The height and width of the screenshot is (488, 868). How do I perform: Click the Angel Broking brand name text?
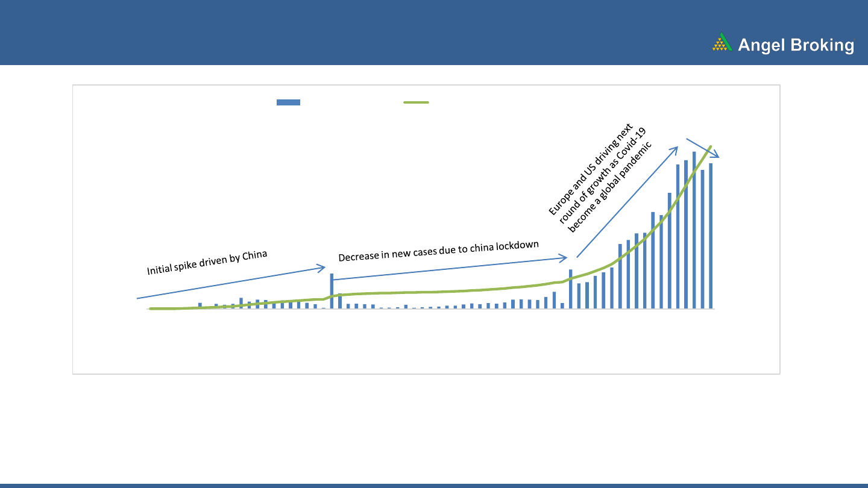796,45
